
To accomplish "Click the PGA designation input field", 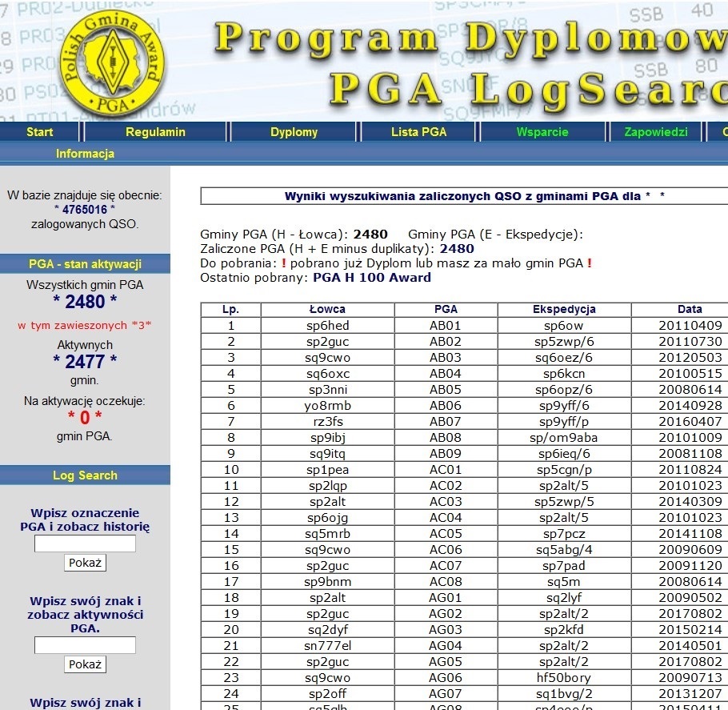I will 85,544.
